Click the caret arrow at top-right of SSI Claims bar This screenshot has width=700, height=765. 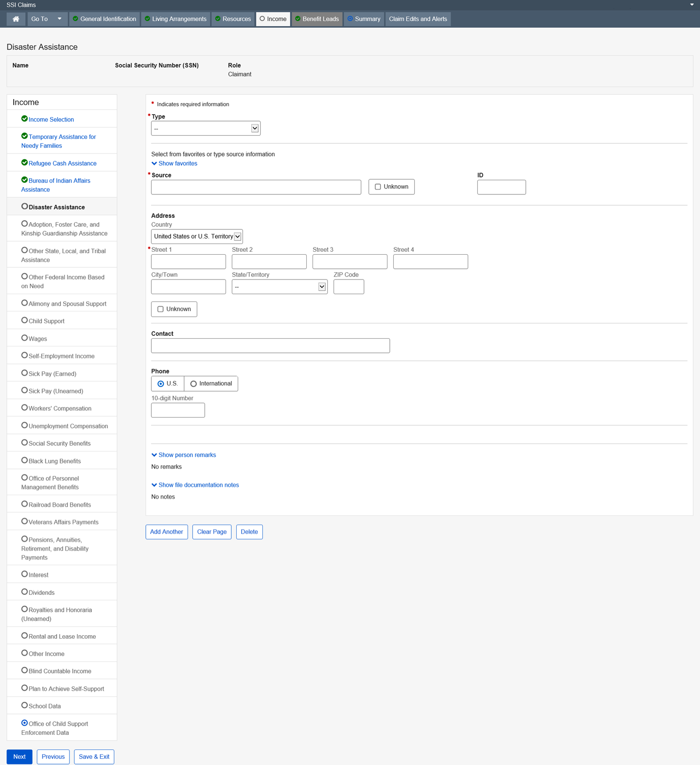pyautogui.click(x=692, y=5)
